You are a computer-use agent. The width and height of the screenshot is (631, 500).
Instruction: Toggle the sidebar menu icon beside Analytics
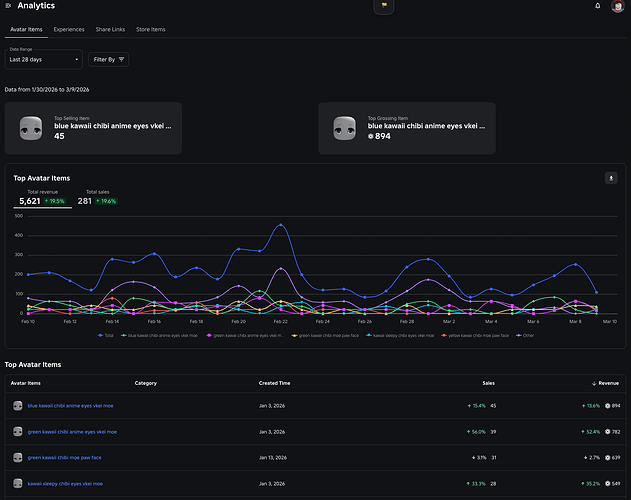pos(8,6)
